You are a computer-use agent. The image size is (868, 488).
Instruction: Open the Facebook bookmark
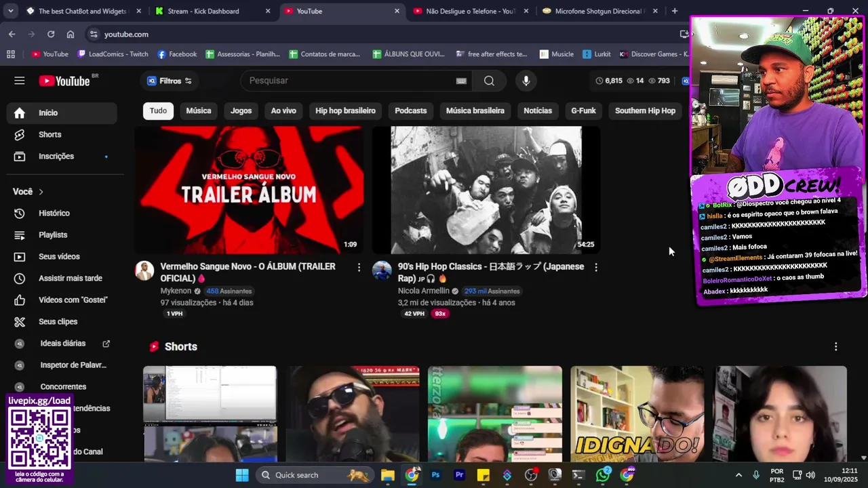[x=177, y=54]
